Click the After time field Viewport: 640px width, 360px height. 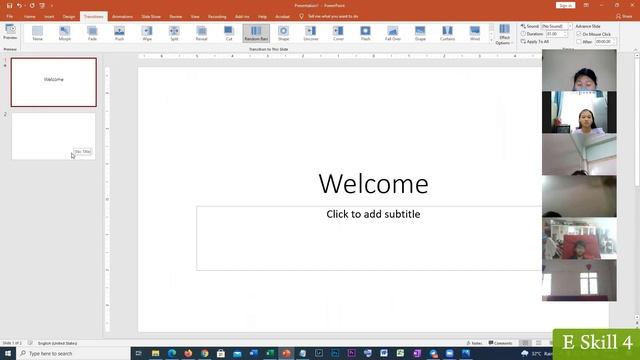click(x=604, y=42)
